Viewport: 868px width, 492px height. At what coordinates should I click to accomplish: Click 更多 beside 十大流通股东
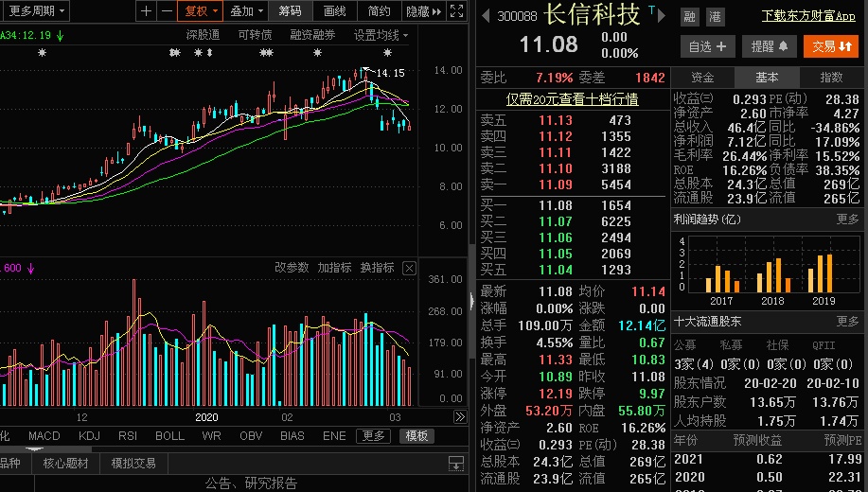point(847,321)
